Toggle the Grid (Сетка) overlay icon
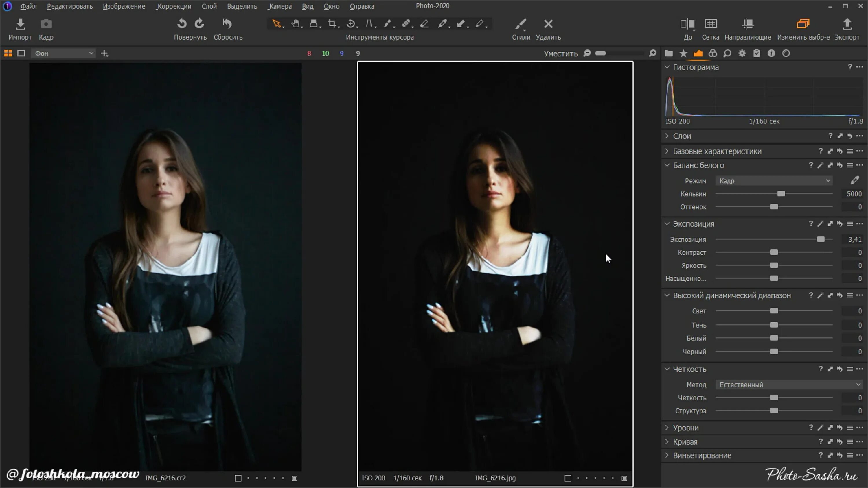The height and width of the screenshot is (488, 868). (710, 24)
